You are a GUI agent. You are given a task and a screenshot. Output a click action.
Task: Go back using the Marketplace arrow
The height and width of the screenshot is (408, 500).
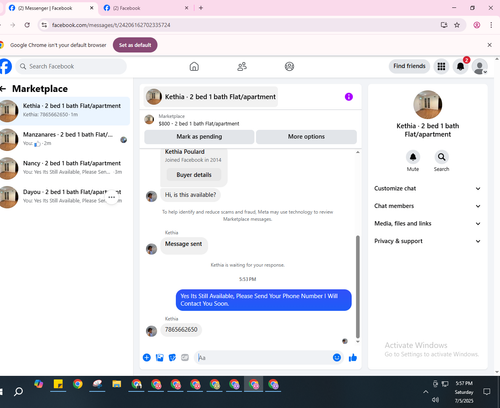pyautogui.click(x=3, y=89)
